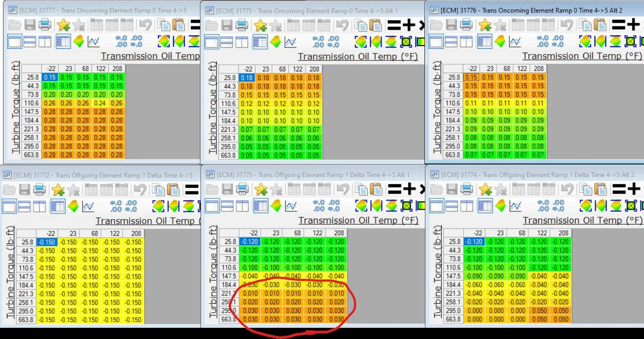The height and width of the screenshot is (339, 644).
Task: Toggle table grid view in 31775 window
Action: click(x=260, y=42)
